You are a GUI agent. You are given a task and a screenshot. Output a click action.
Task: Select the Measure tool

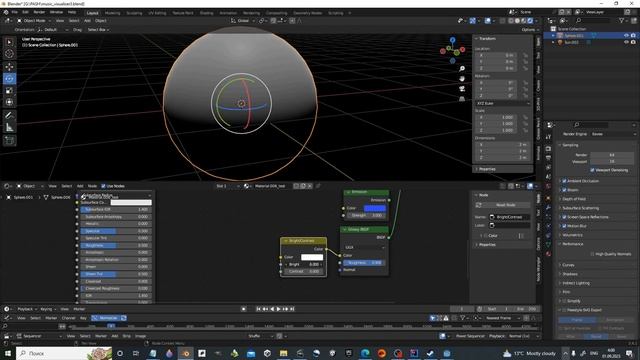pos(9,128)
